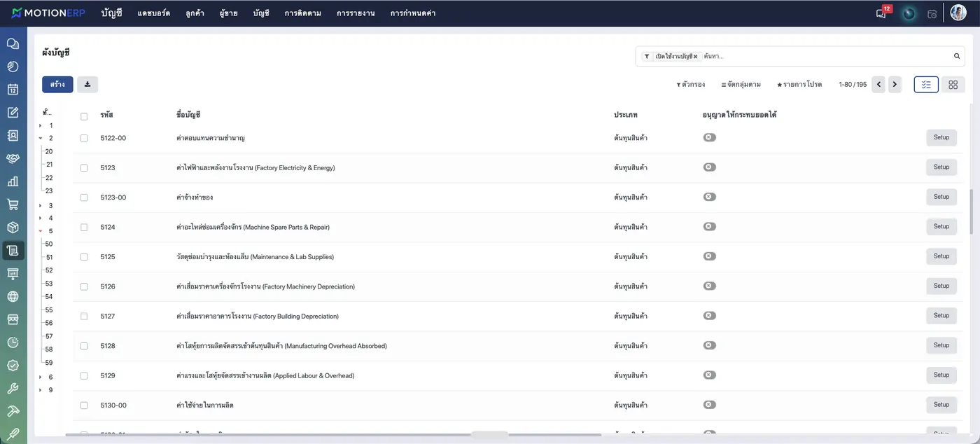
Task: Open the จัดกลุ่มตาม group-by dropdown
Action: click(x=741, y=85)
